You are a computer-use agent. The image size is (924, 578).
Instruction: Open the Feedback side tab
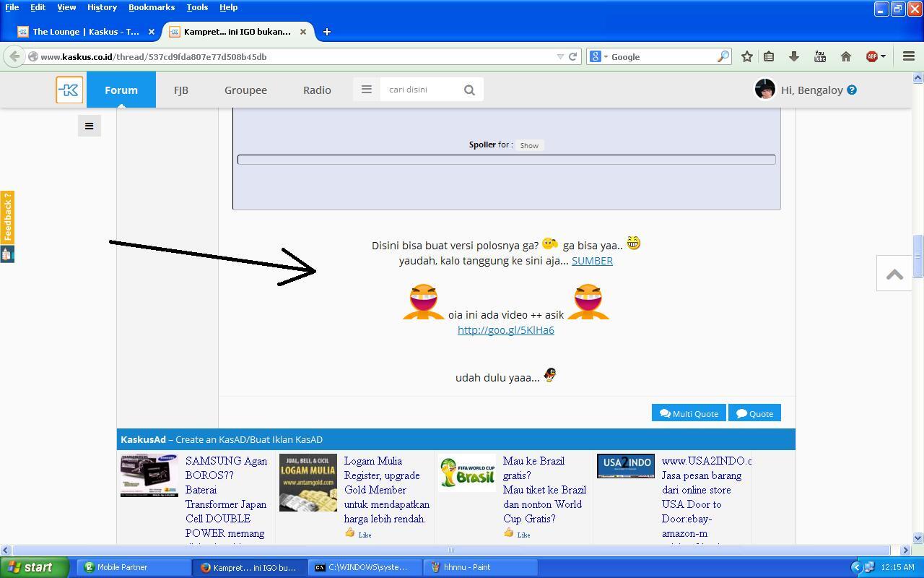click(x=7, y=217)
